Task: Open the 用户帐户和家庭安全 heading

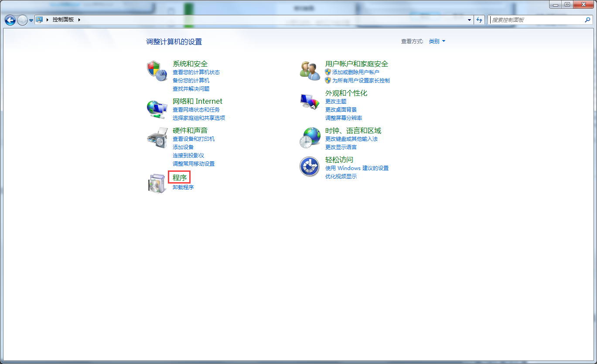Action: pos(357,64)
